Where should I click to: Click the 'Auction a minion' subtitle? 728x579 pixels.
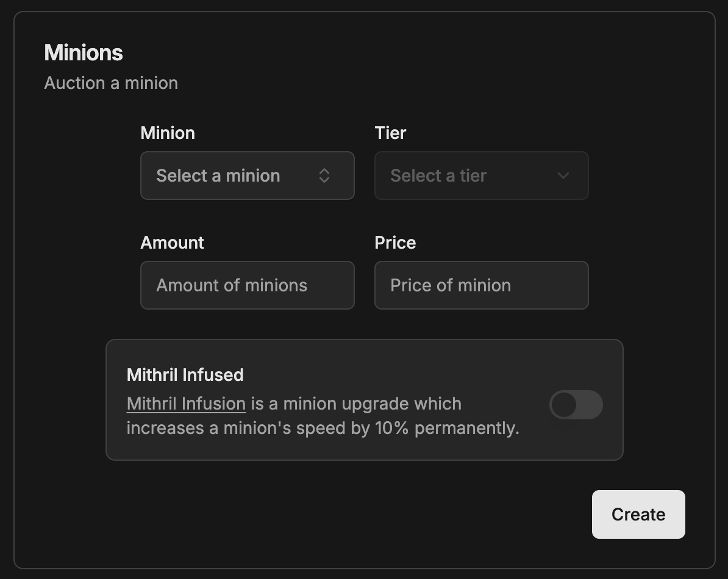(x=111, y=83)
